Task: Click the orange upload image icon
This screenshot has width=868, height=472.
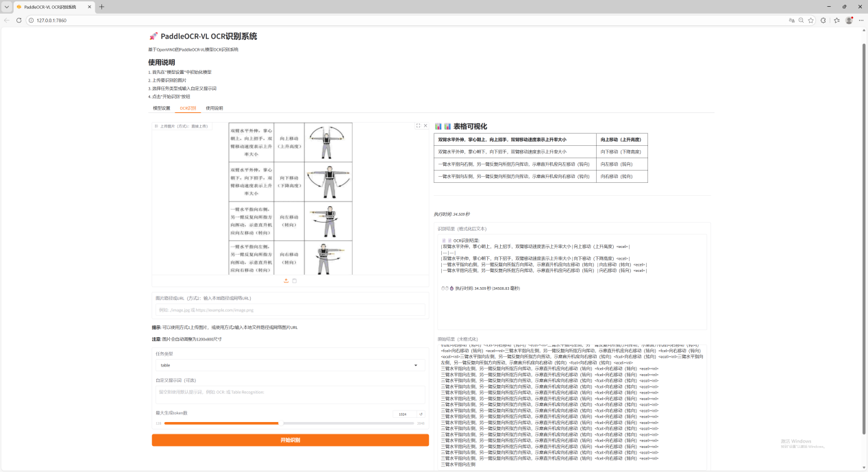Action: pos(286,281)
